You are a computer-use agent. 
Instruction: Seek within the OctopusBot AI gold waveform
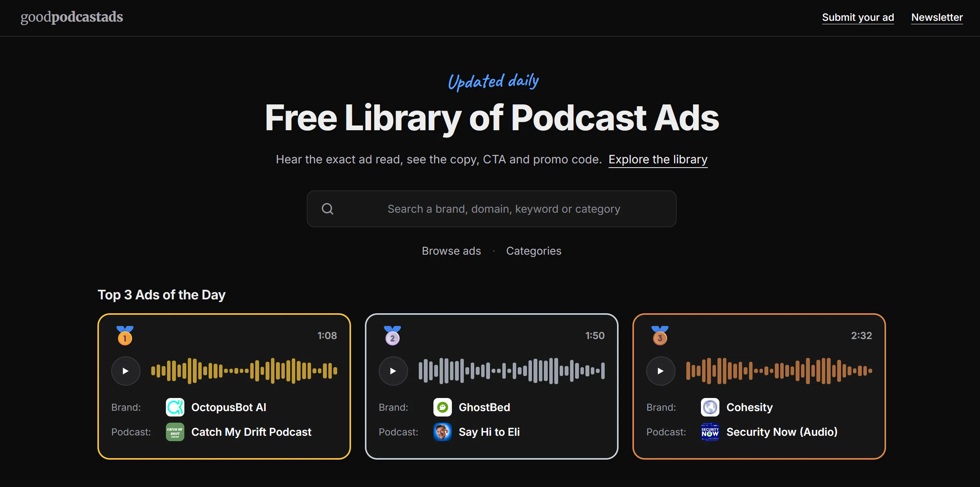pyautogui.click(x=244, y=371)
